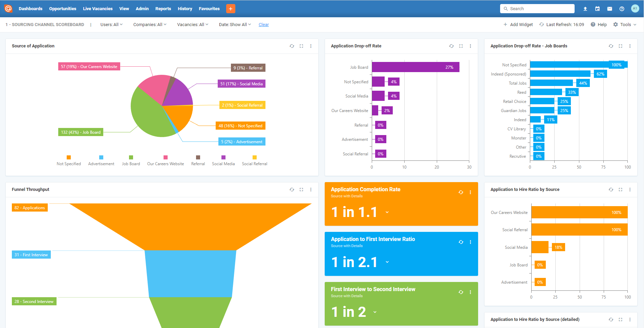Expand Source of Application to fullscreen

pos(301,46)
